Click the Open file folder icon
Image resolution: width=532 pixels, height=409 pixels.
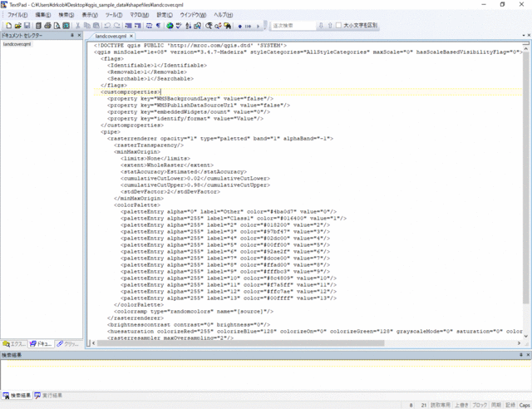coord(18,26)
